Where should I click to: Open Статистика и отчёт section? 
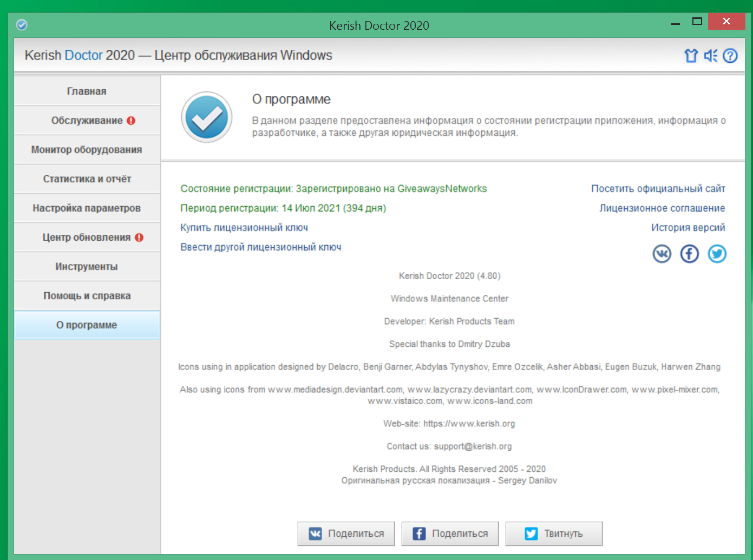pyautogui.click(x=87, y=179)
